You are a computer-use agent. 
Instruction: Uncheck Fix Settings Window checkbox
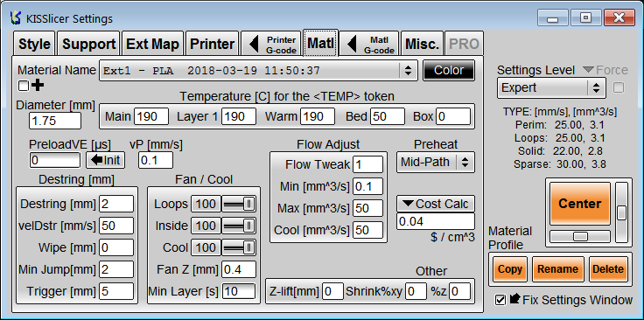[500, 300]
